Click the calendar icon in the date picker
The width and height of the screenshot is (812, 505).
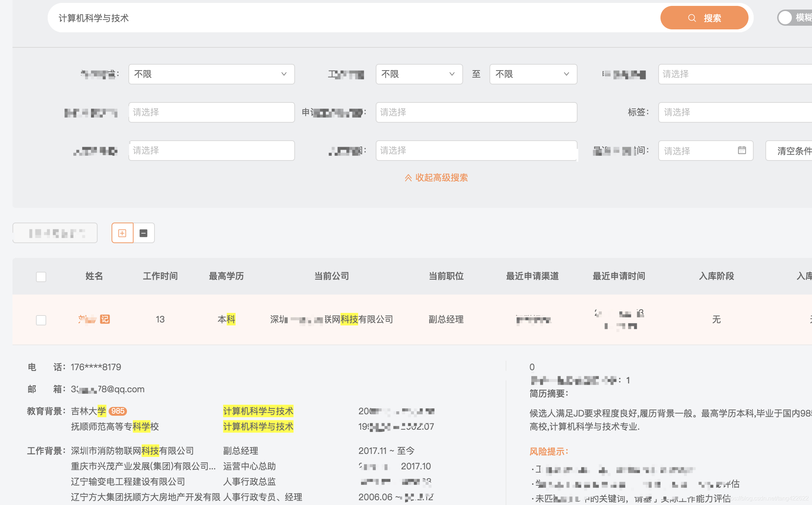pyautogui.click(x=742, y=150)
